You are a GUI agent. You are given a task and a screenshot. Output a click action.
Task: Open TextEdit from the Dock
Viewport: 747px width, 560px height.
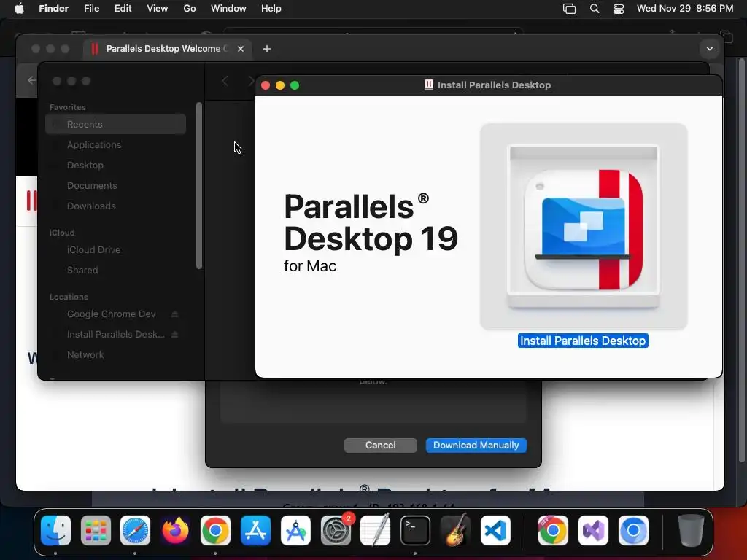(376, 530)
